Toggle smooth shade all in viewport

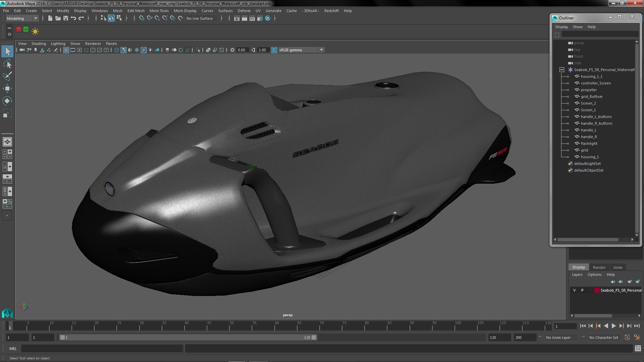click(x=123, y=50)
